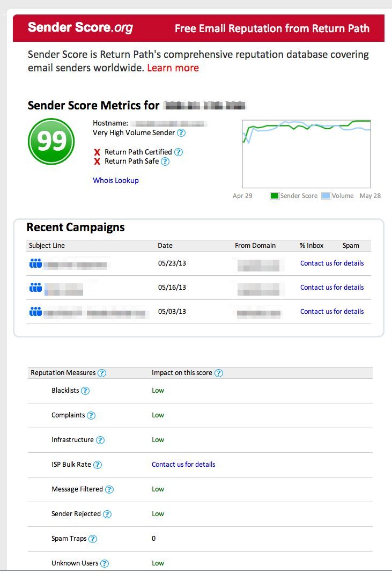Click the Low impact value for Message Filtered
The width and height of the screenshot is (392, 573).
tap(158, 489)
